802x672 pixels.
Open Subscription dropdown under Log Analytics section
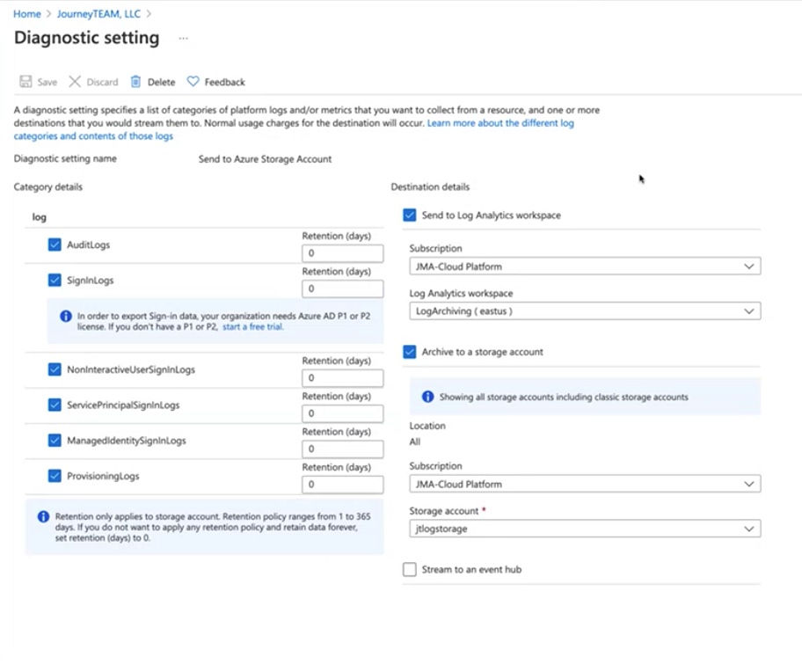584,267
